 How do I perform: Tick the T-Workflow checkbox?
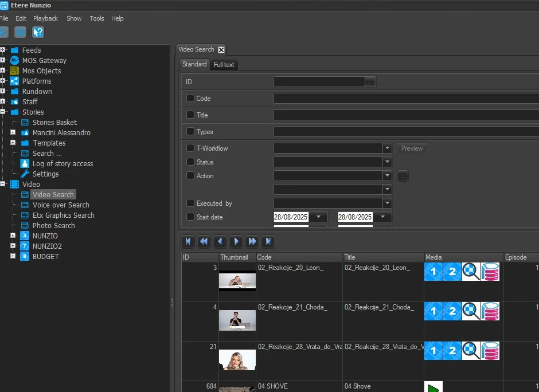point(190,148)
